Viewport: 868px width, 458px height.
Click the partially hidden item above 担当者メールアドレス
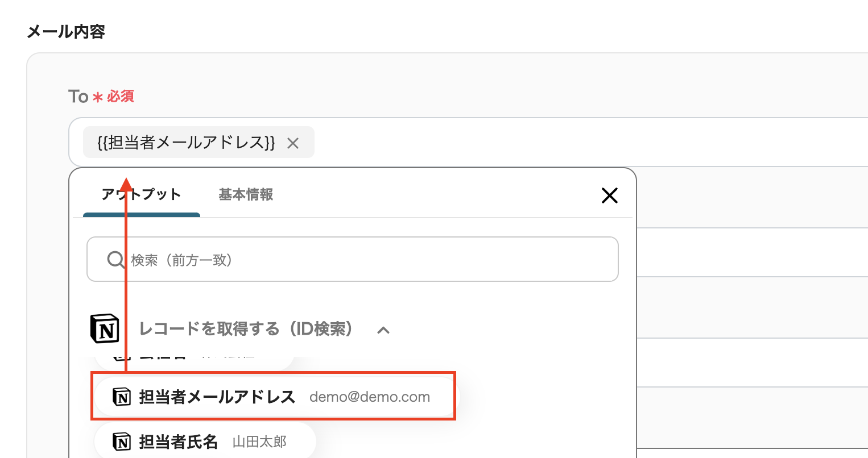coord(193,359)
